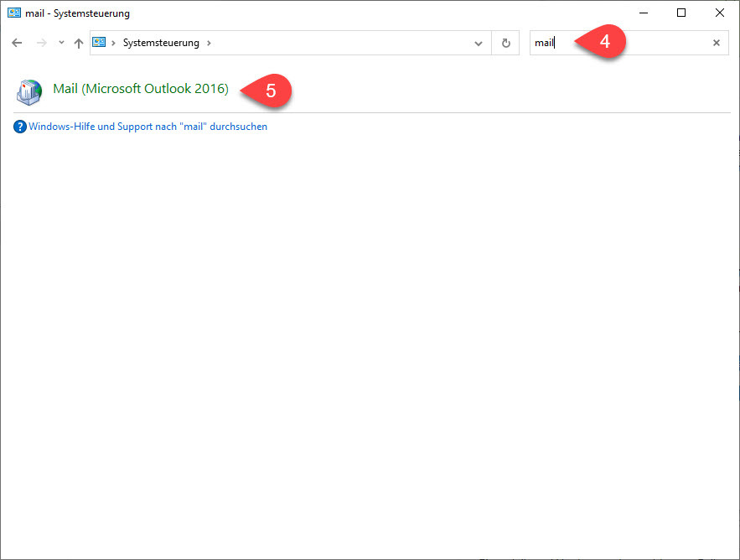
Task: Go back with the left arrow
Action: (17, 43)
